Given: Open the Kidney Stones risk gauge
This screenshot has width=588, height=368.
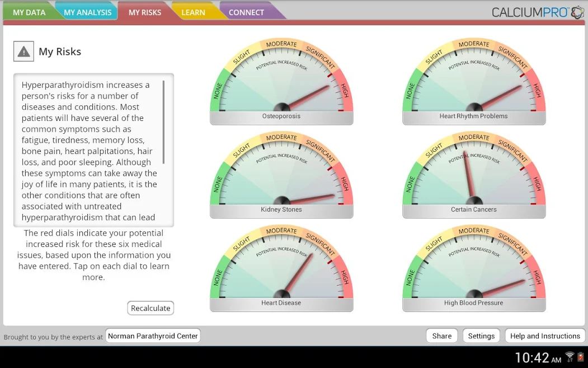Looking at the screenshot, I should [x=281, y=178].
